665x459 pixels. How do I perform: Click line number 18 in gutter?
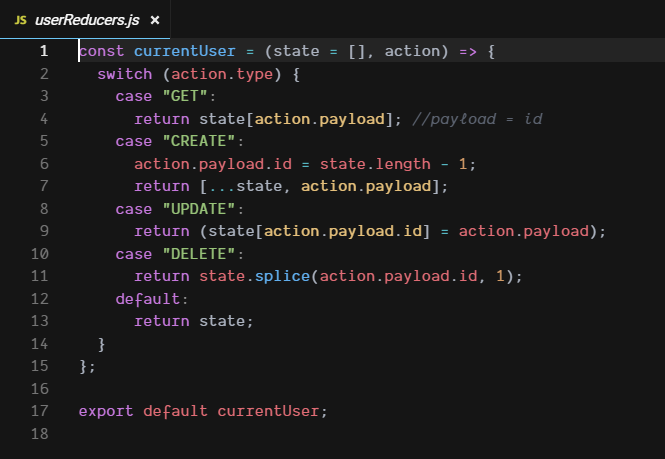(40, 434)
